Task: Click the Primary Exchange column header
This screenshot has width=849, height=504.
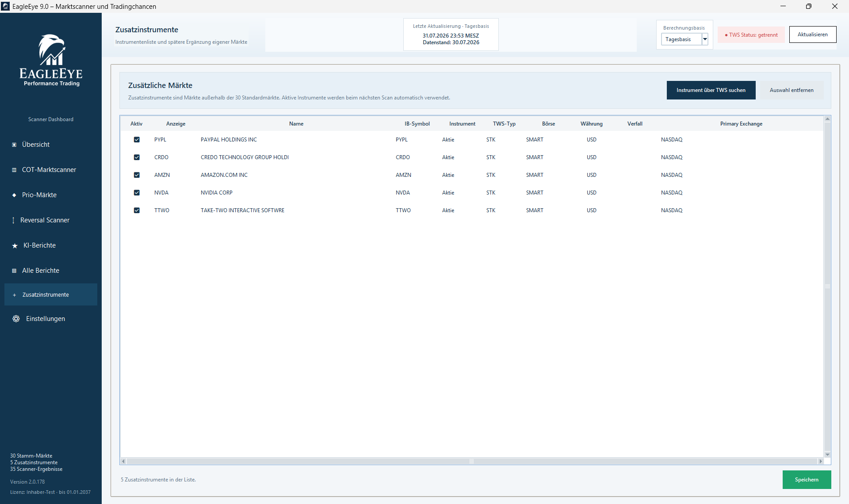Action: 741,124
